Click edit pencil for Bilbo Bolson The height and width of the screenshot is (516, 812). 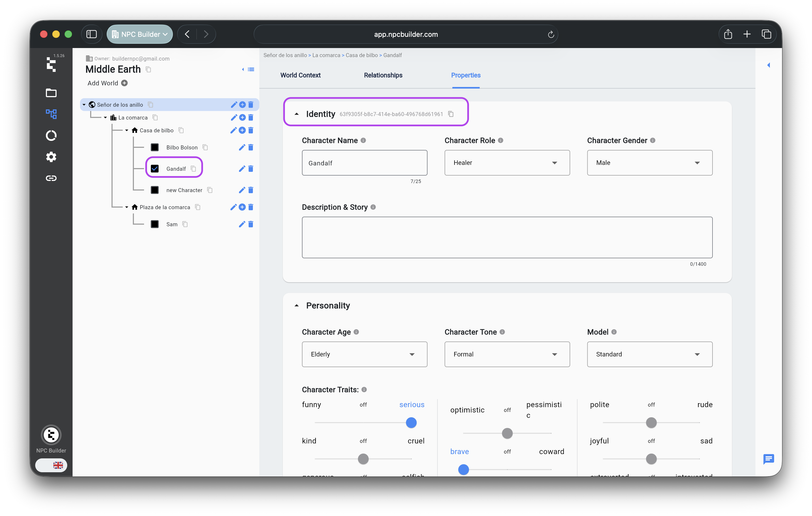[x=242, y=147]
